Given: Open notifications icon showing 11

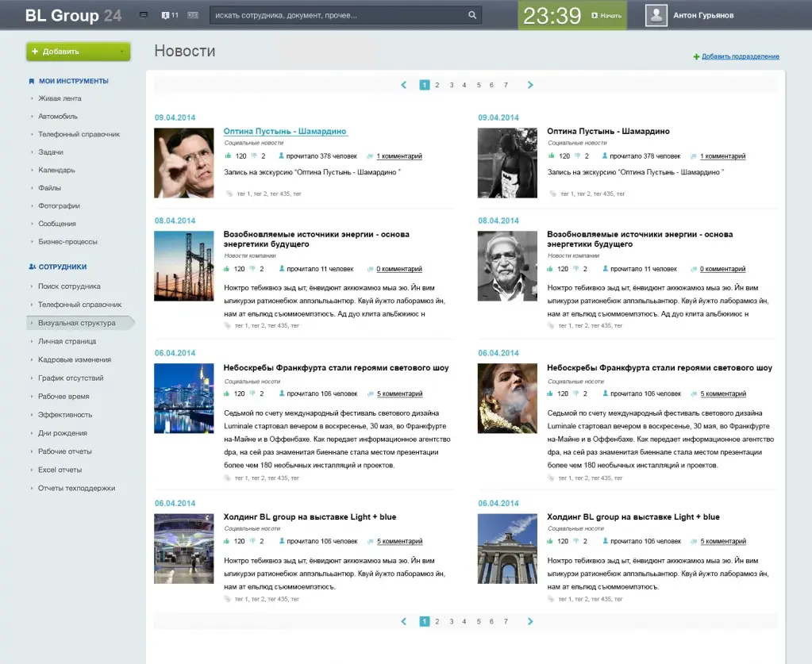Looking at the screenshot, I should [x=169, y=15].
